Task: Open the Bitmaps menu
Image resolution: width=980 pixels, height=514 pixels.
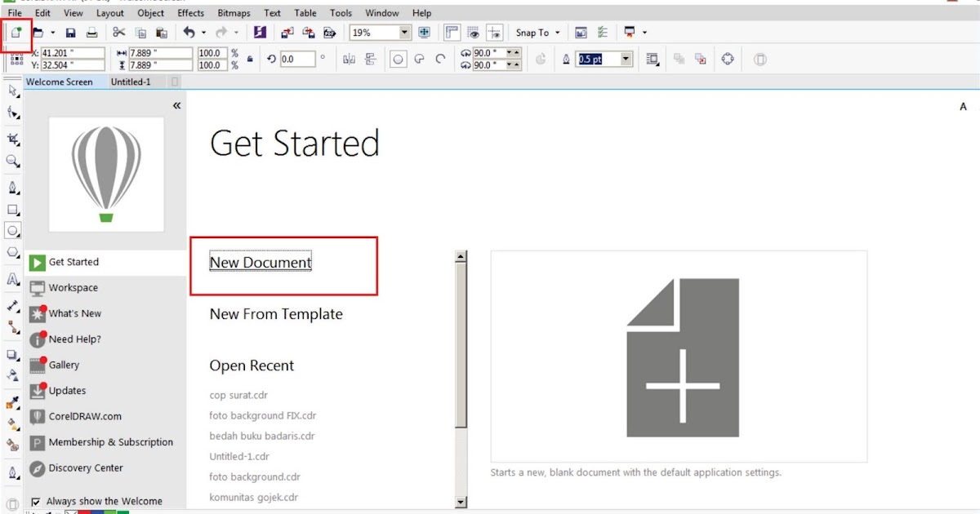Action: [x=234, y=12]
